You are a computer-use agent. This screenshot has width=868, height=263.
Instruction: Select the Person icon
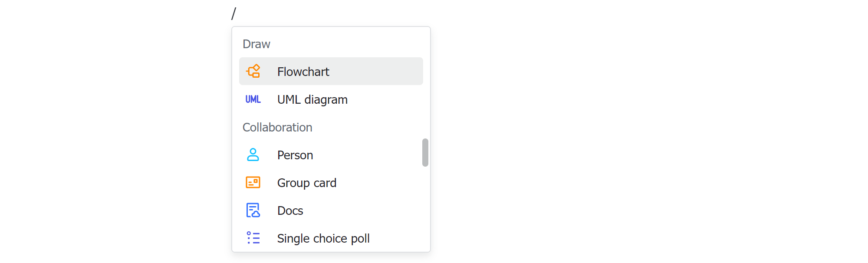pos(253,155)
